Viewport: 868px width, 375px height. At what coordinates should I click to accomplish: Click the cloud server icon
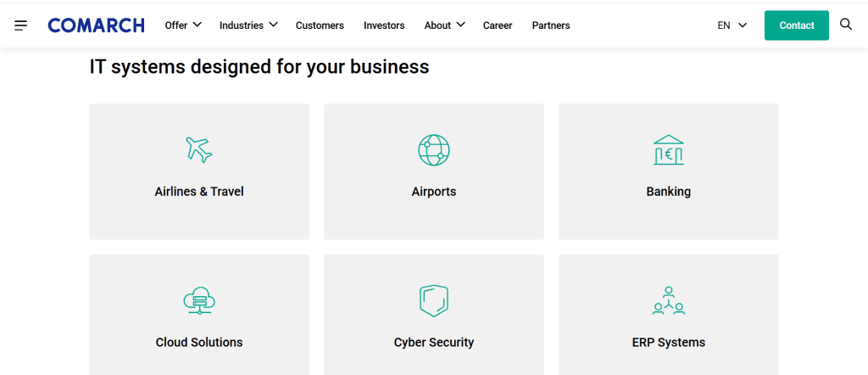coord(199,300)
